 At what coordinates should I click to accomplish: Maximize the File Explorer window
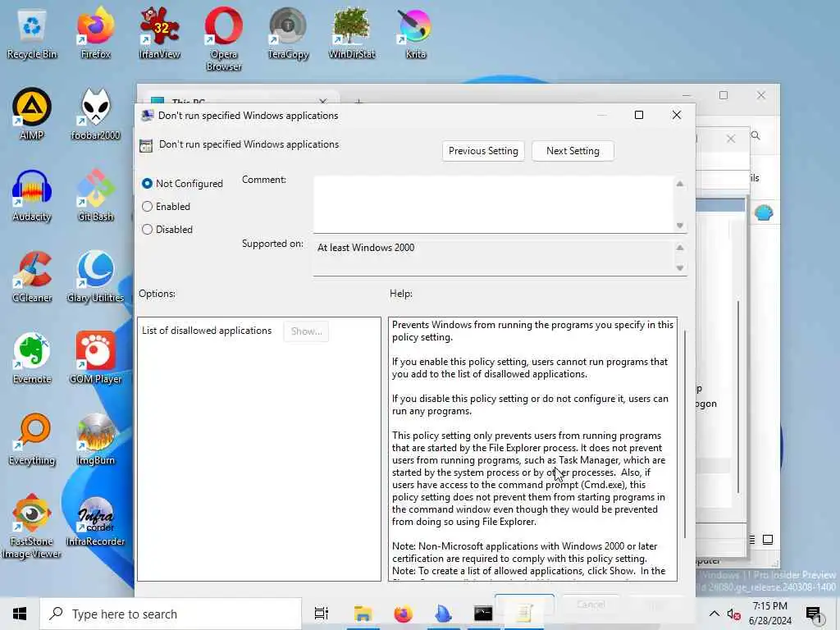[x=724, y=95]
